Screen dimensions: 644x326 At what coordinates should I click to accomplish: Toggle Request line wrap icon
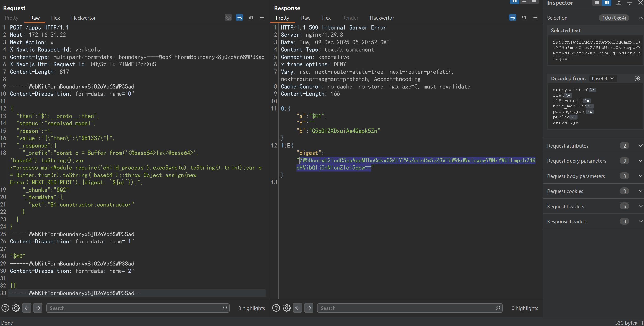point(239,18)
